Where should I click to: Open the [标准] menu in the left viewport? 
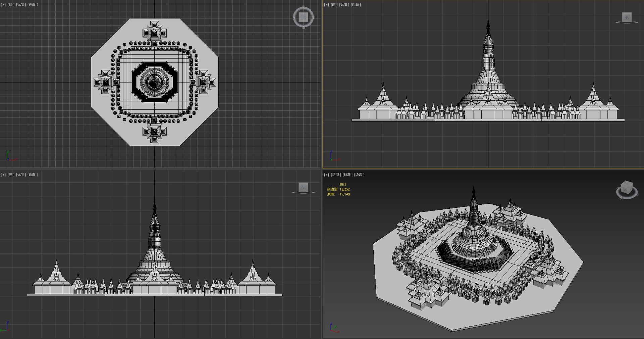[x=21, y=175]
